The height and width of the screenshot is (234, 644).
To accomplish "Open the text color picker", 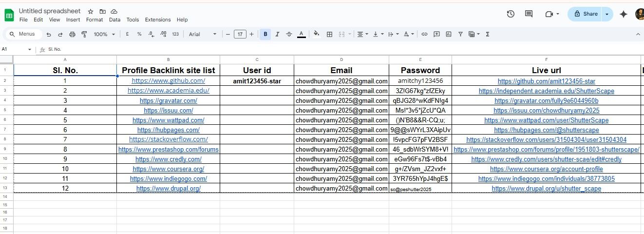I will [x=302, y=34].
